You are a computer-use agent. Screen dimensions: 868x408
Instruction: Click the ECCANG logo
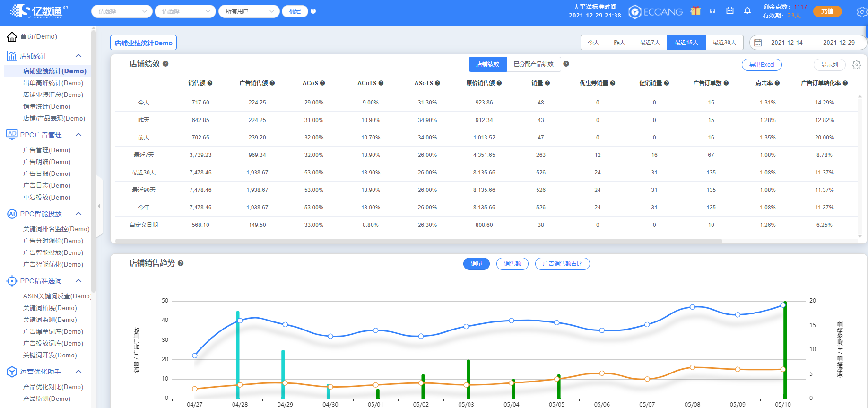[656, 12]
